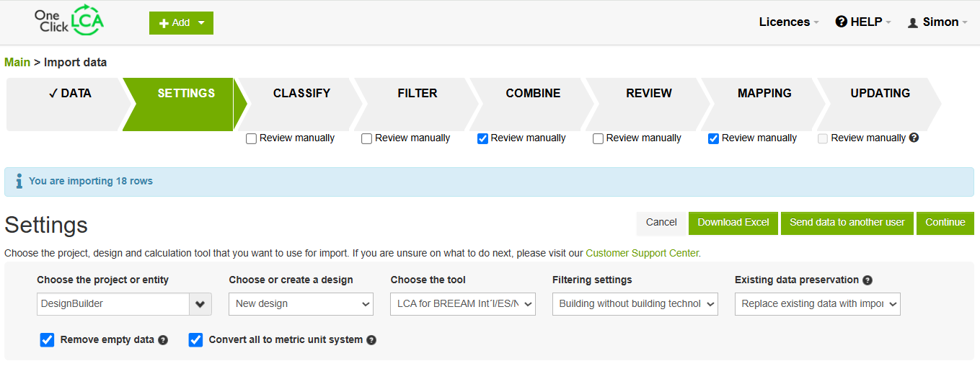Go to the DATA step tab
The width and height of the screenshot is (980, 374).
[70, 94]
